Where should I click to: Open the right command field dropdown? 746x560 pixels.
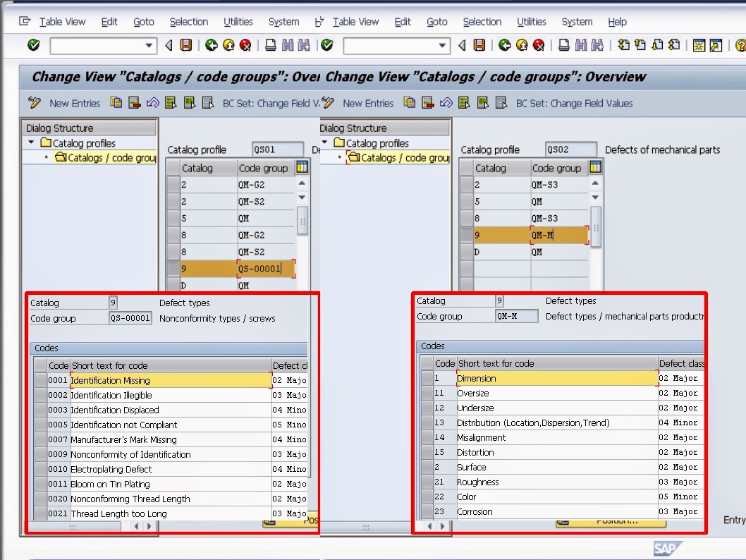[x=444, y=45]
